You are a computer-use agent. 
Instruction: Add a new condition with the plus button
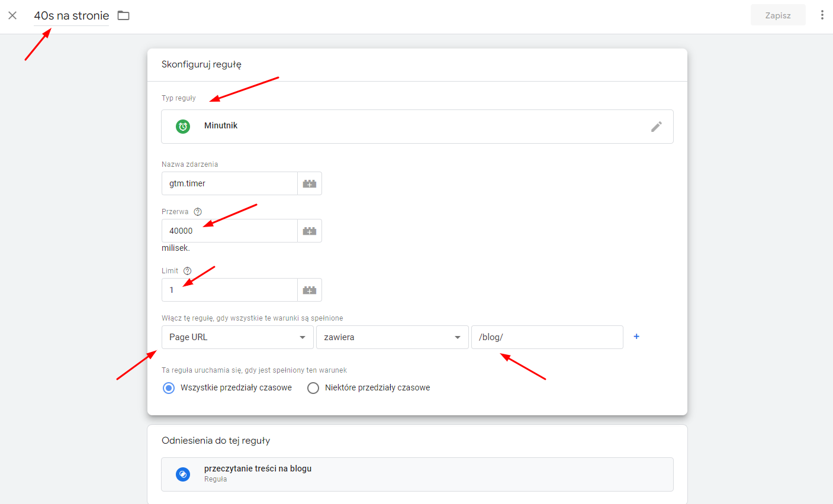click(636, 336)
